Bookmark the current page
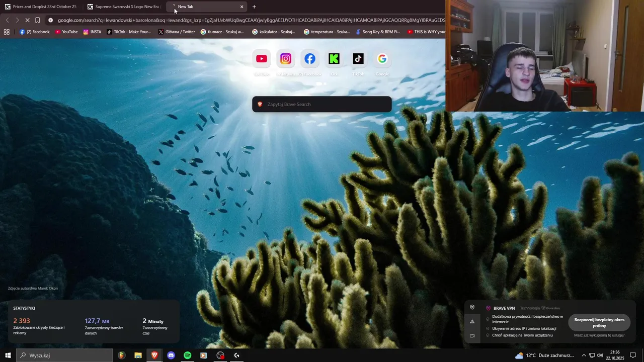644x362 pixels. pyautogui.click(x=38, y=20)
